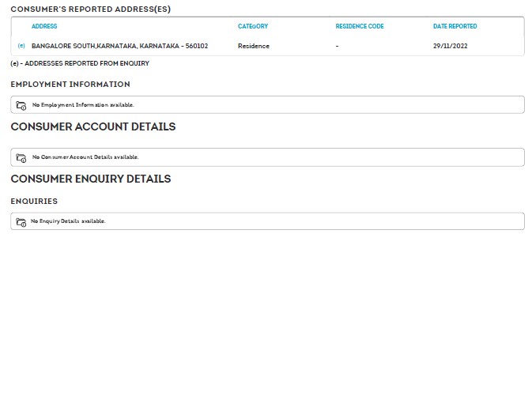
Task: Click the Consumer Enquiry Details heading
Action: [91, 179]
